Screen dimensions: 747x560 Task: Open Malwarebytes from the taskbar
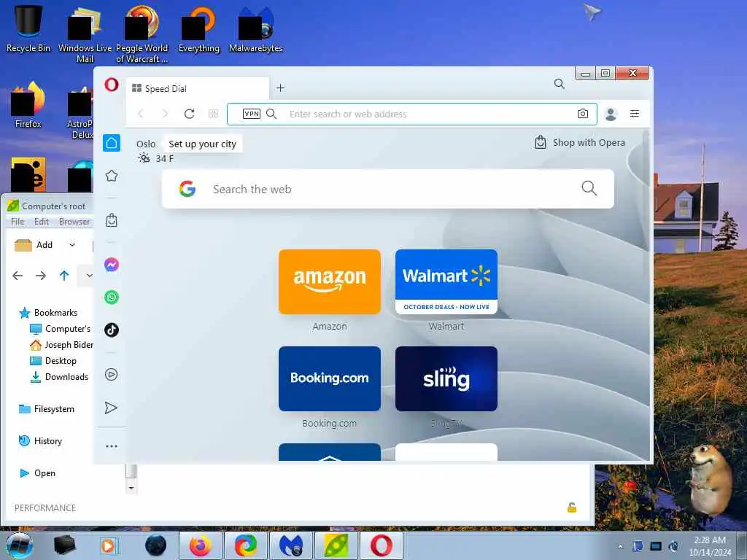(x=291, y=545)
